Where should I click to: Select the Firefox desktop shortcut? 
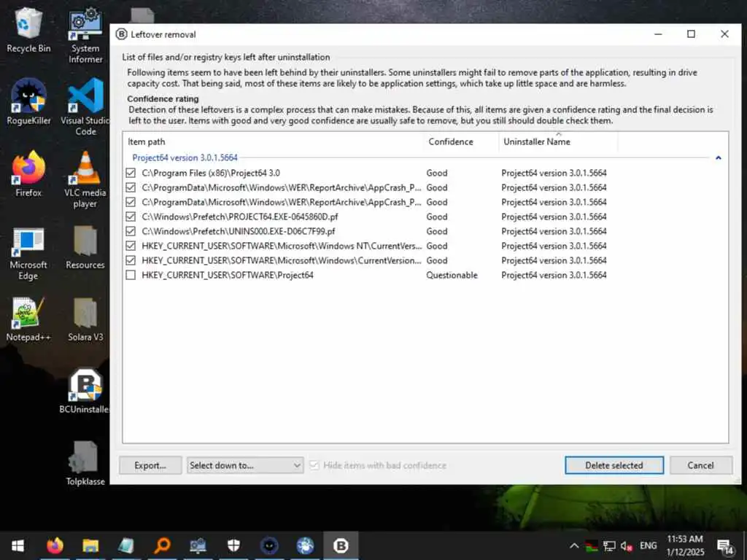28,174
